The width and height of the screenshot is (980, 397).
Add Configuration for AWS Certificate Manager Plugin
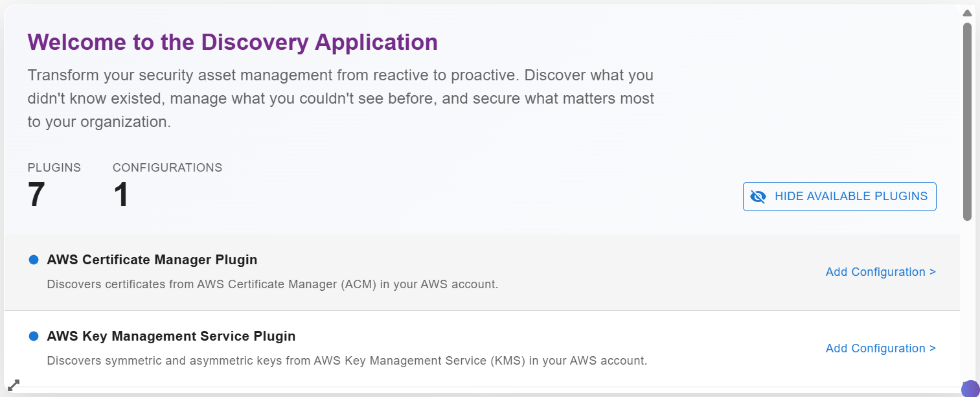(880, 272)
